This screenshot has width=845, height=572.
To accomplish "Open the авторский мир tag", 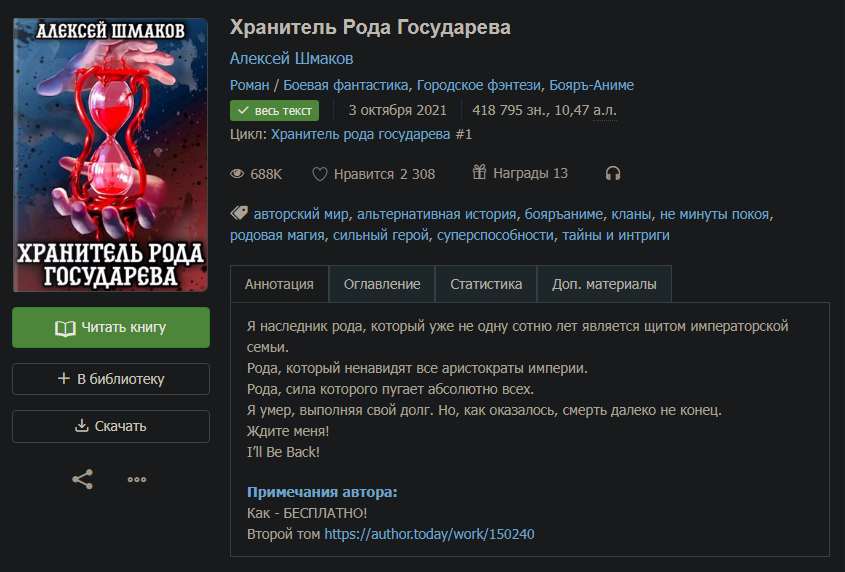I will tap(301, 214).
